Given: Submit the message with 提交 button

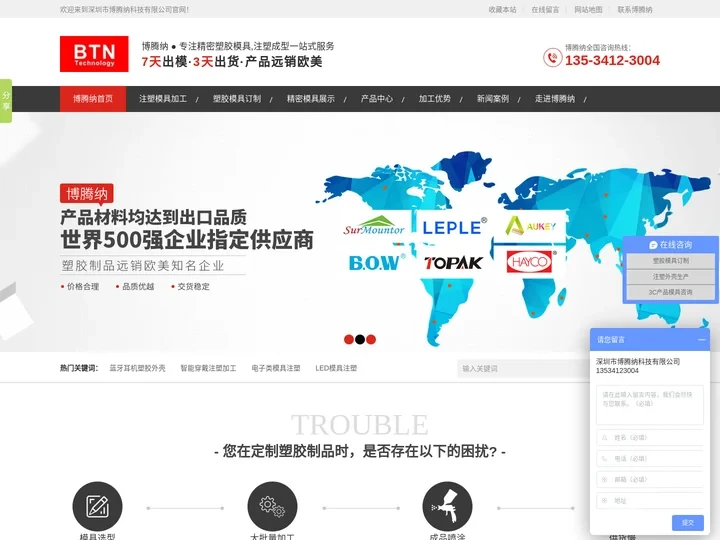Looking at the screenshot, I should [x=687, y=523].
